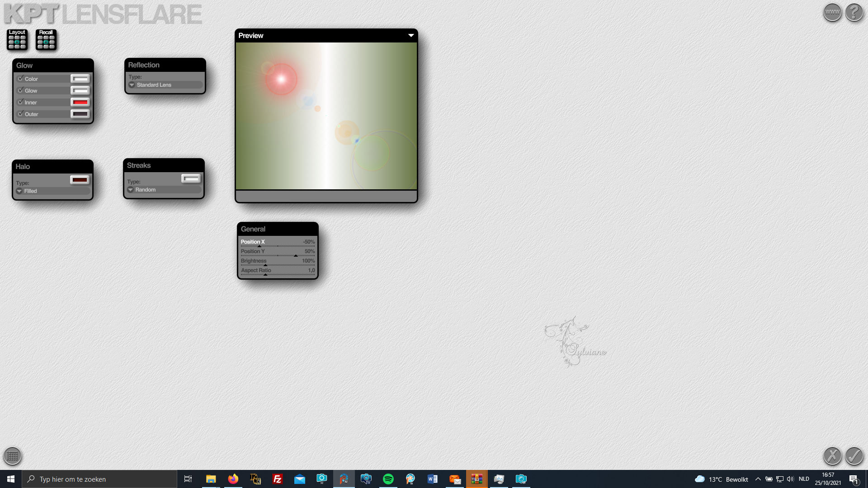868x488 pixels.
Task: Pick the Glow row swatch in Glow panel
Action: coord(80,90)
